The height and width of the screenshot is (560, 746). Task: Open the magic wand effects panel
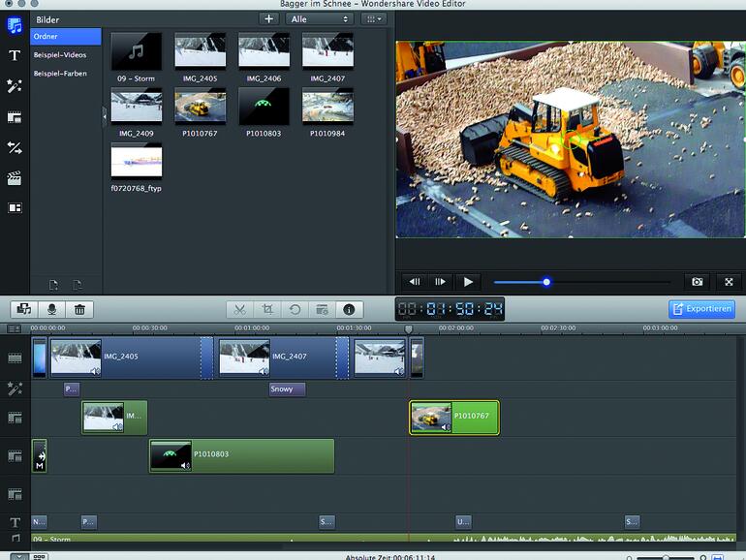coord(15,86)
